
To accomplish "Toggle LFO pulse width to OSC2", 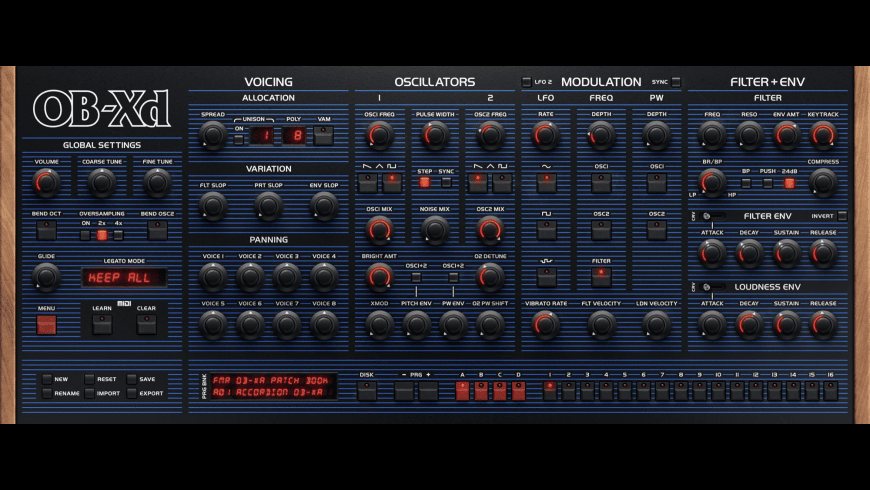I will (657, 230).
